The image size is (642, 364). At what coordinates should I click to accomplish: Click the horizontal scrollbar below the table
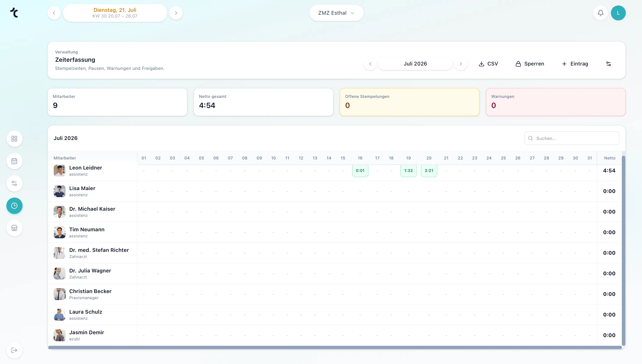pos(335,348)
